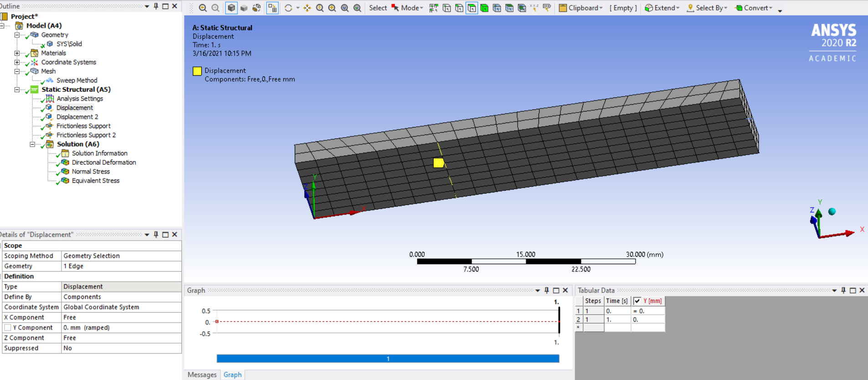Activate the Edge selection filter
The image size is (868, 380).
pyautogui.click(x=459, y=8)
